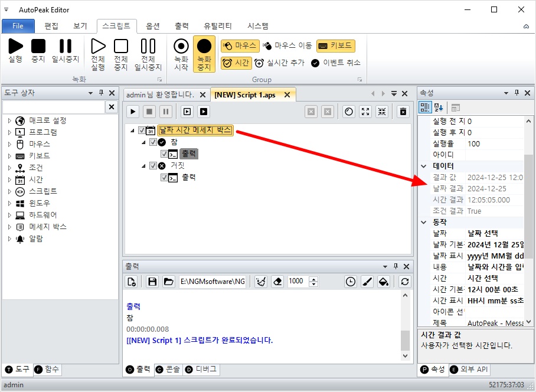Expand the 매크로 설정 tree node
Image resolution: width=536 pixels, height=392 pixels.
pos(9,120)
